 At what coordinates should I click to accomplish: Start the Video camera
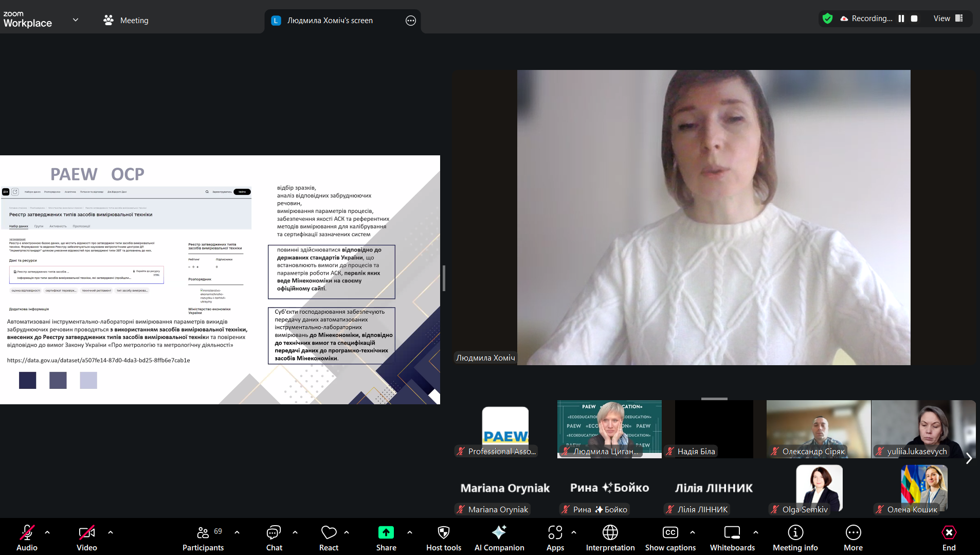click(86, 537)
